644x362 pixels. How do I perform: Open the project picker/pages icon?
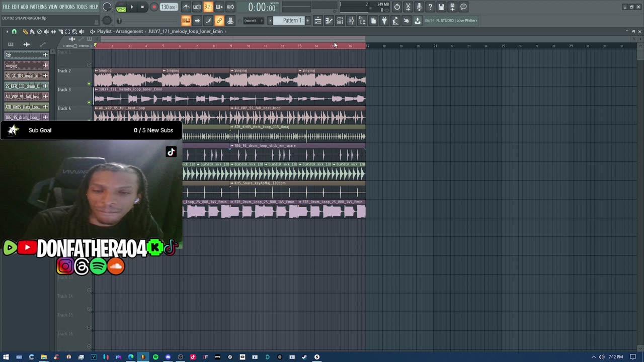point(373,21)
